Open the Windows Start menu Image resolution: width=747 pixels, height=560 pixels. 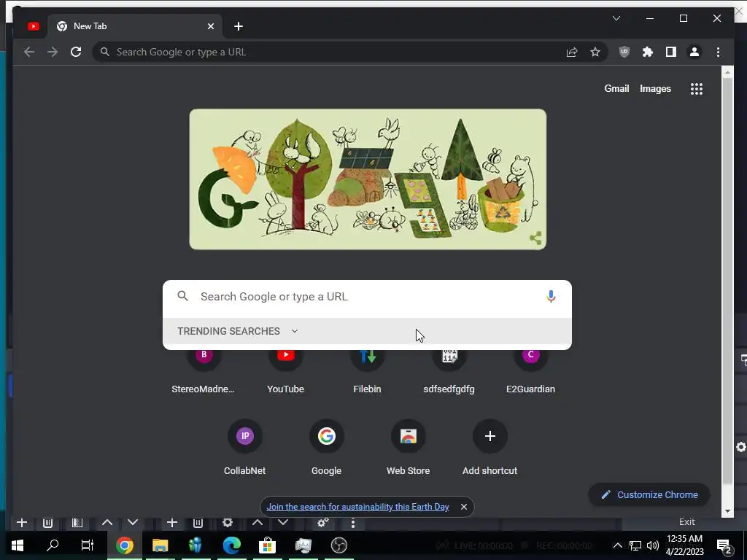tap(18, 545)
